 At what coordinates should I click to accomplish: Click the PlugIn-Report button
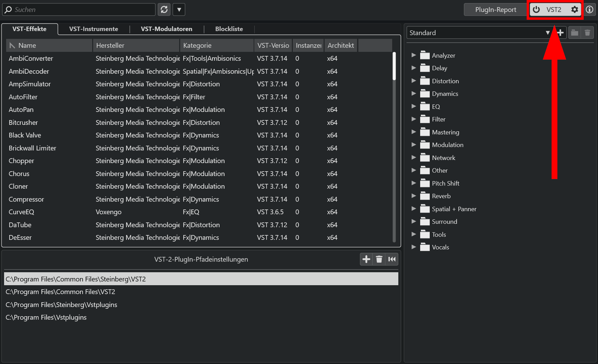click(x=495, y=10)
